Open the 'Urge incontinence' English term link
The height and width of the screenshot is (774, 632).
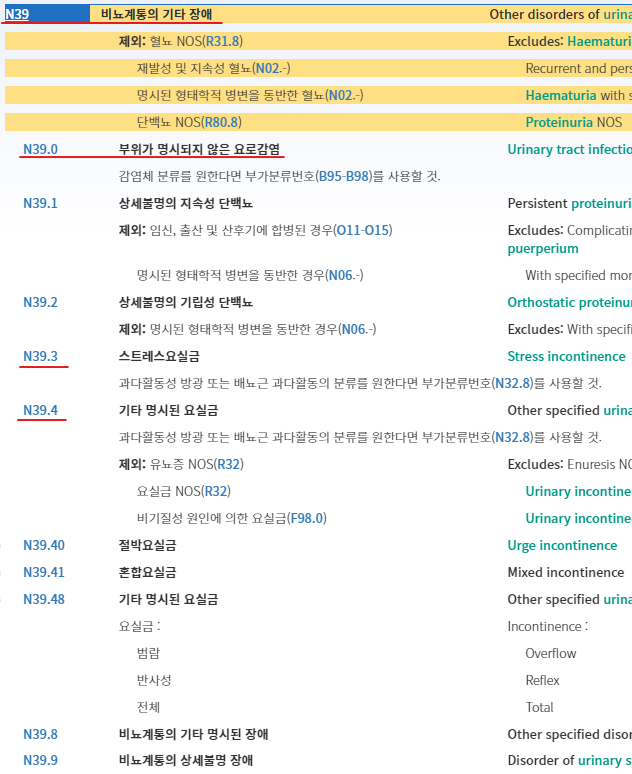coord(562,545)
